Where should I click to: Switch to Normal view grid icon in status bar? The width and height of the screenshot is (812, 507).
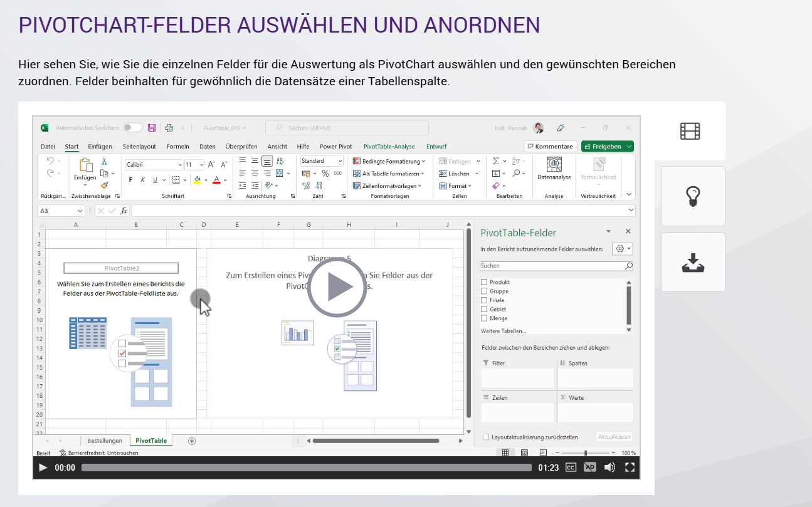click(505, 452)
